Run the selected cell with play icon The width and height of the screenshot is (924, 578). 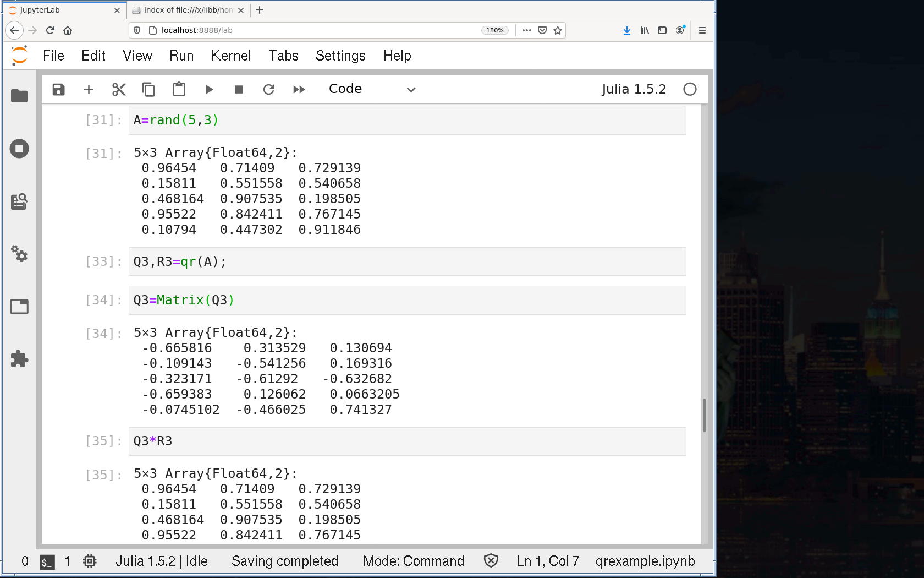click(209, 89)
